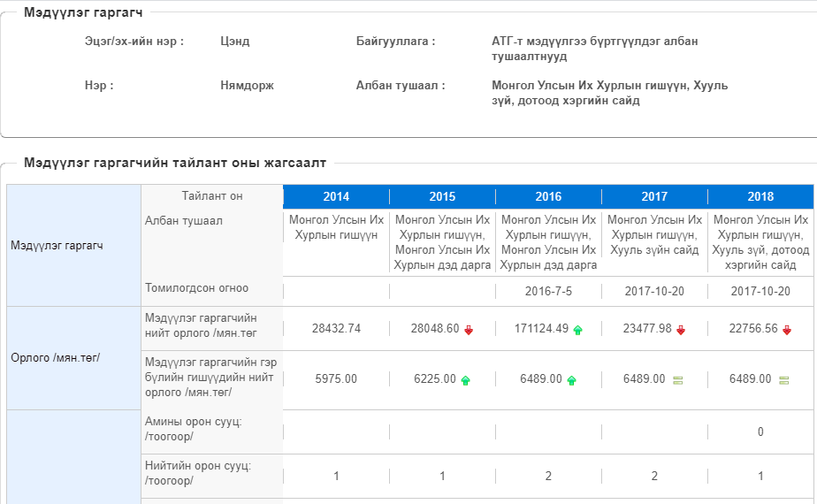Click green up arrow beside 171124.49
The height and width of the screenshot is (504, 817).
pyautogui.click(x=577, y=330)
